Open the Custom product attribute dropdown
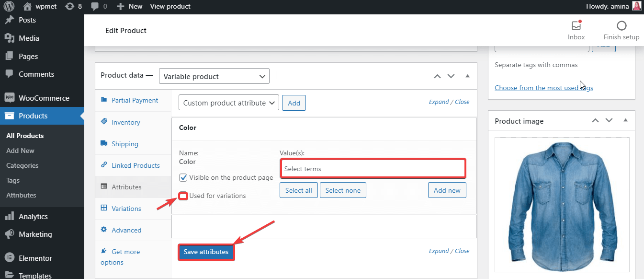The height and width of the screenshot is (279, 644). (x=228, y=103)
